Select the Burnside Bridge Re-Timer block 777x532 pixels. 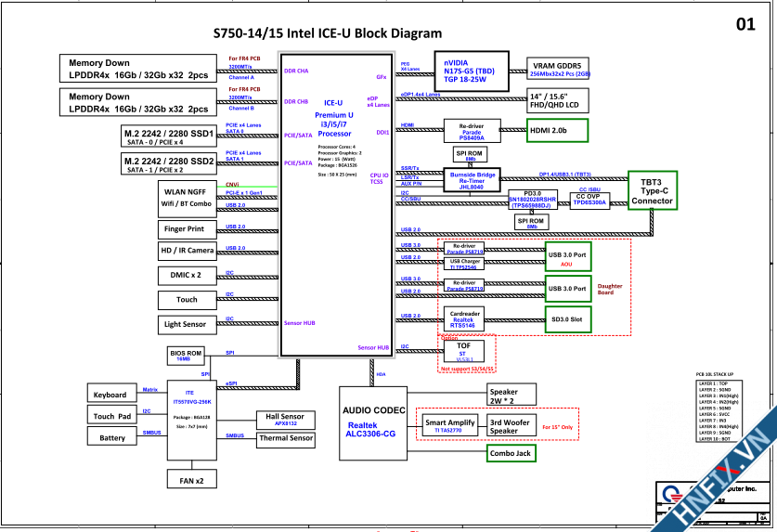click(473, 179)
